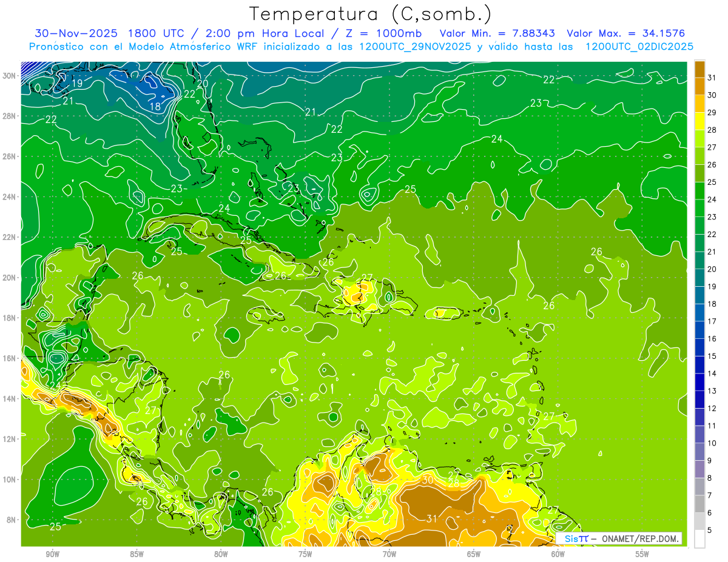Click legend color band between 25 and 26
Viewport: 728px width, 562px height.
[x=699, y=173]
